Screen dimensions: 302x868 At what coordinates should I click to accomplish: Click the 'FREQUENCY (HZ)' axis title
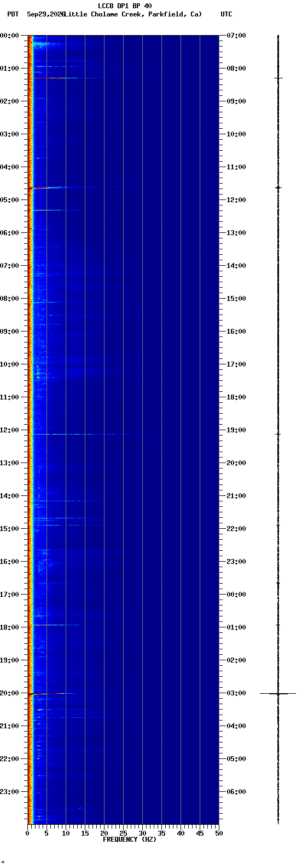click(130, 840)
